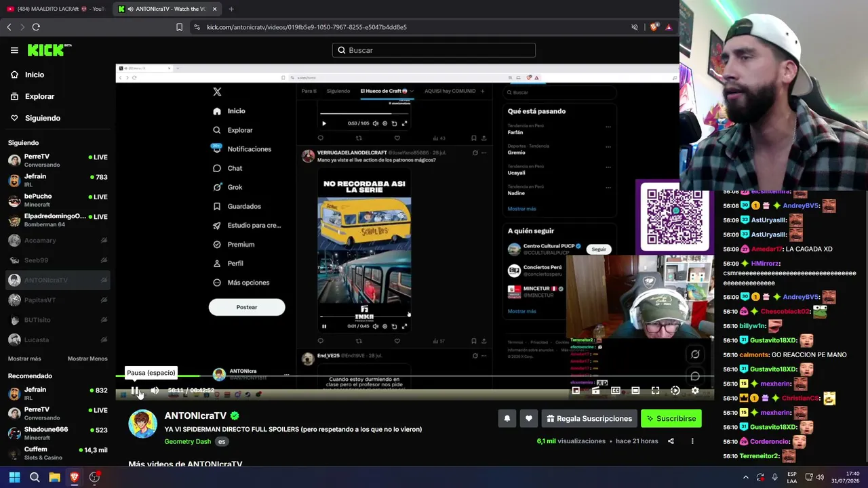Open Brave browser from the taskbar

tap(75, 477)
